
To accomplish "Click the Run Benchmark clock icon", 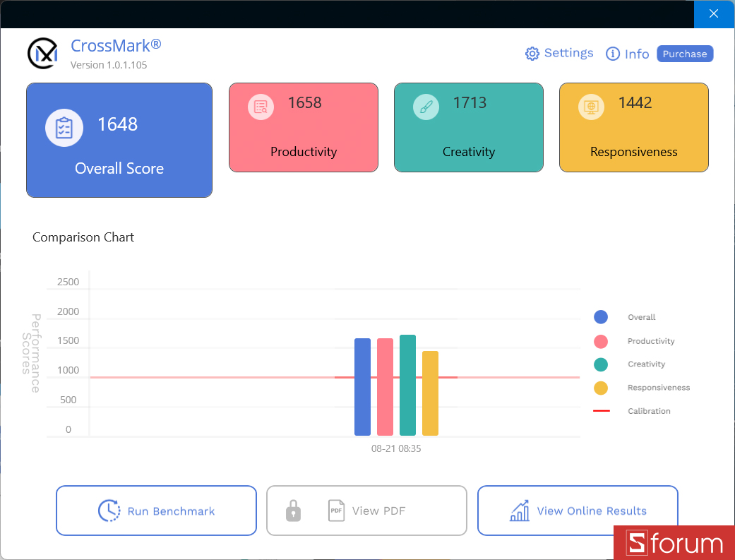I will [x=109, y=511].
